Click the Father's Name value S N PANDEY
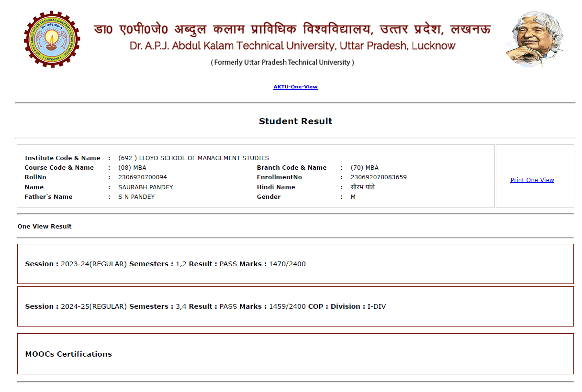582x392 pixels. pos(136,197)
